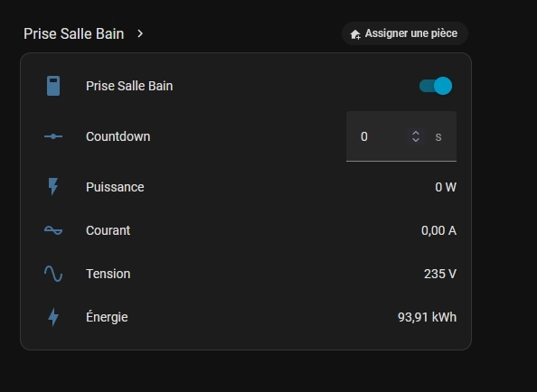Open the Prise Salle Bain device title
537x392 pixels.
[x=73, y=33]
